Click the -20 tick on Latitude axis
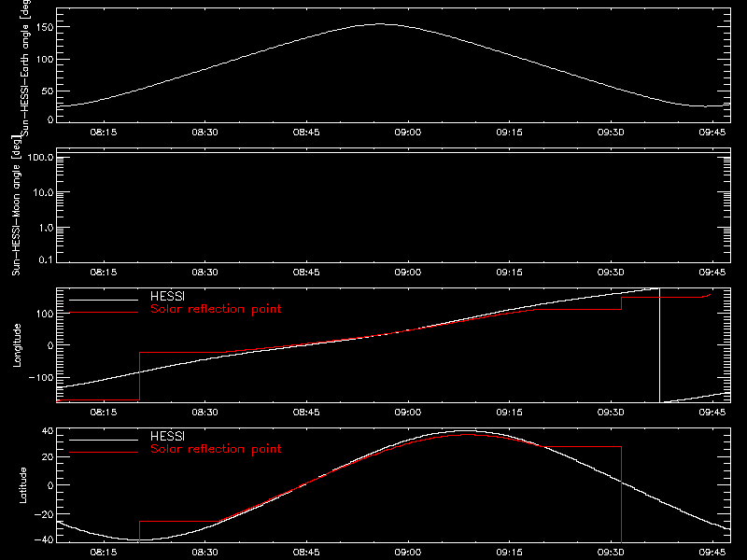Image resolution: width=747 pixels, height=560 pixels. [44, 514]
